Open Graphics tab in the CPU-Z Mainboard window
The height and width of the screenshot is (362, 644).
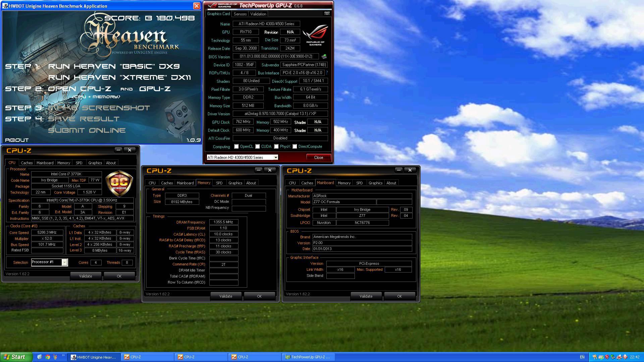(x=375, y=183)
